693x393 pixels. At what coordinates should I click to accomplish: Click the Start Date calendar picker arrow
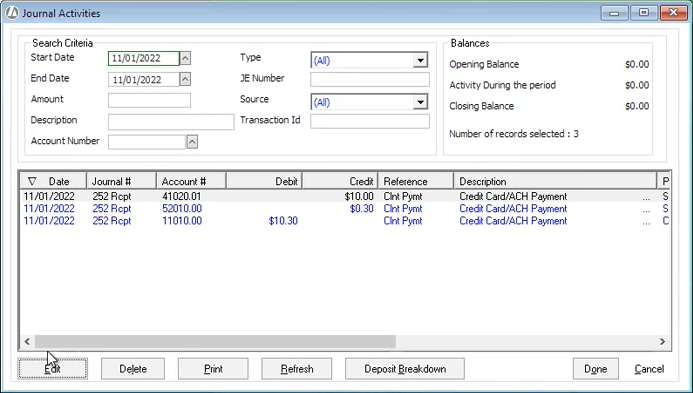pyautogui.click(x=186, y=58)
